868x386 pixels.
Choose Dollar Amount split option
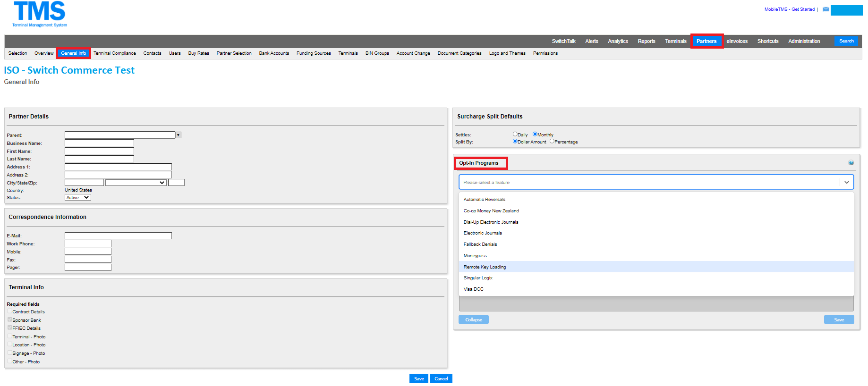coord(515,141)
